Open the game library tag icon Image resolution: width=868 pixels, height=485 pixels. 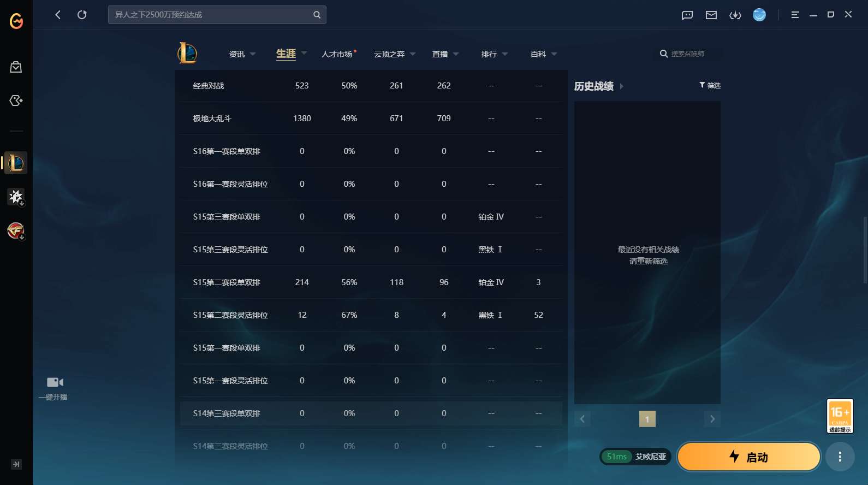point(16,100)
